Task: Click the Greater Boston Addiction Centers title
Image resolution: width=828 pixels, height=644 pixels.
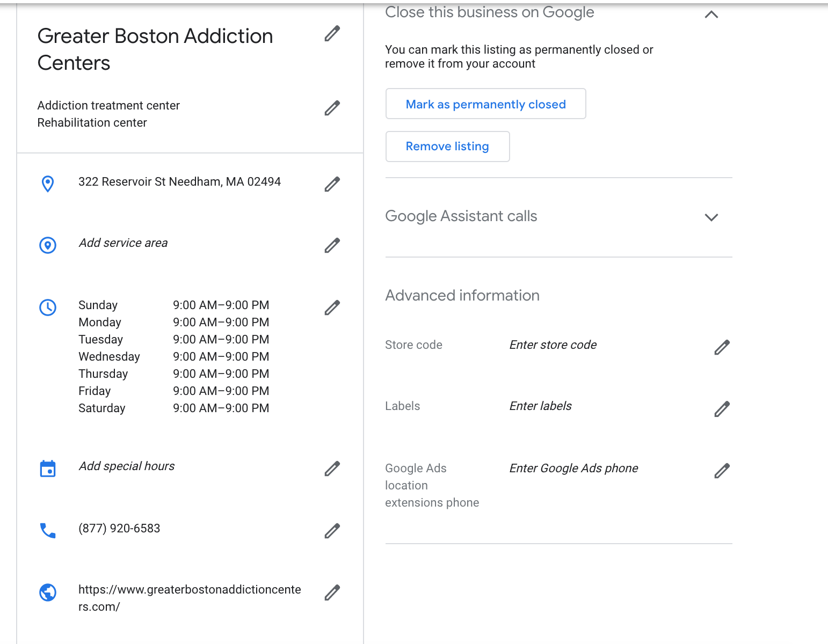Action: coord(155,49)
